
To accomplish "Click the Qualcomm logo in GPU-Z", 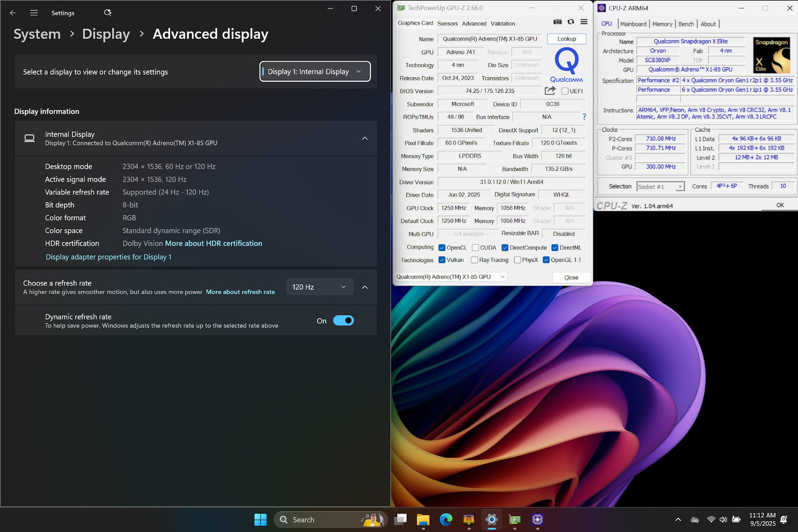I will (x=567, y=65).
